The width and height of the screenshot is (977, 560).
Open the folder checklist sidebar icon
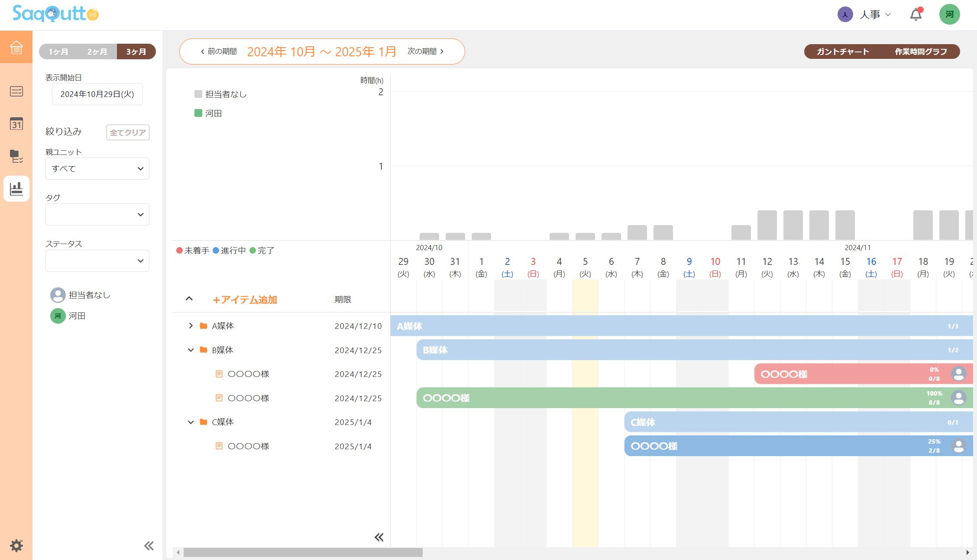pos(16,156)
